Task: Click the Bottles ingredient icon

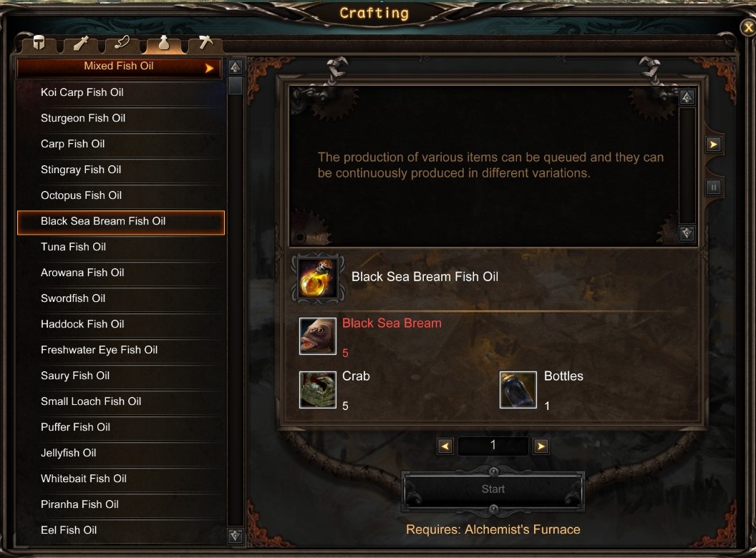Action: [518, 390]
